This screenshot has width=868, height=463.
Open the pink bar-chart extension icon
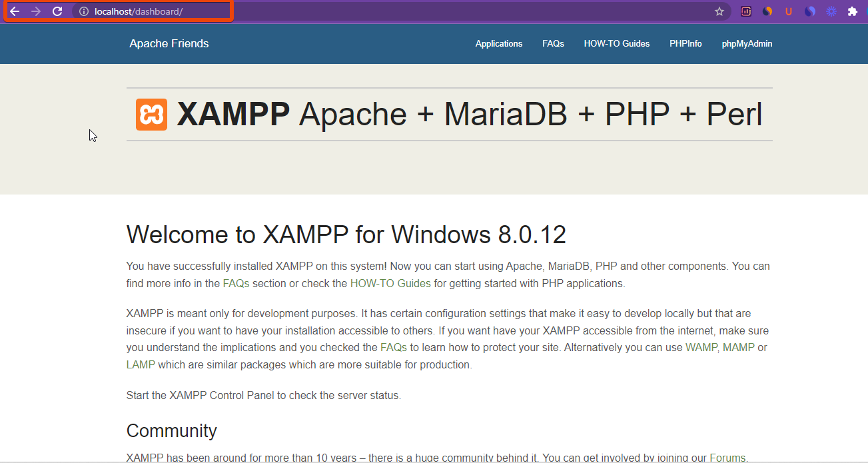(746, 11)
